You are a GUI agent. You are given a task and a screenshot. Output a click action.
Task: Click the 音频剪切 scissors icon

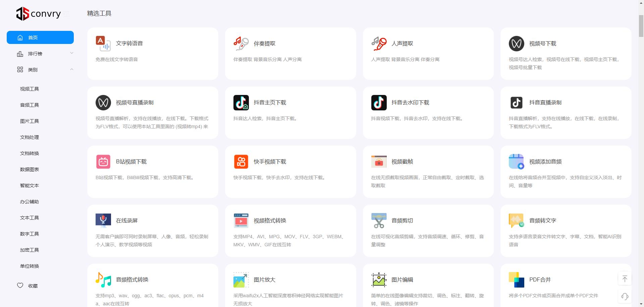pyautogui.click(x=379, y=221)
